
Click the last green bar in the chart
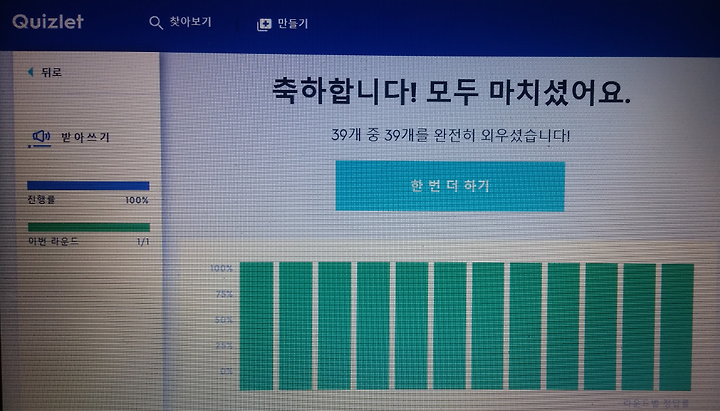point(676,327)
